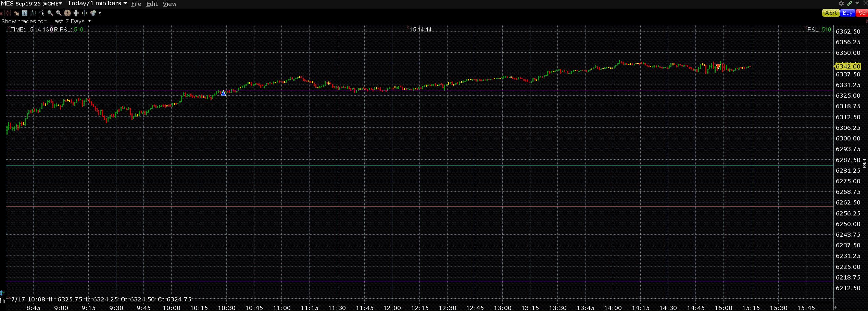This screenshot has width=868, height=311.
Task: Open the Last 7 Days trades dropdown
Action: pyautogui.click(x=71, y=21)
